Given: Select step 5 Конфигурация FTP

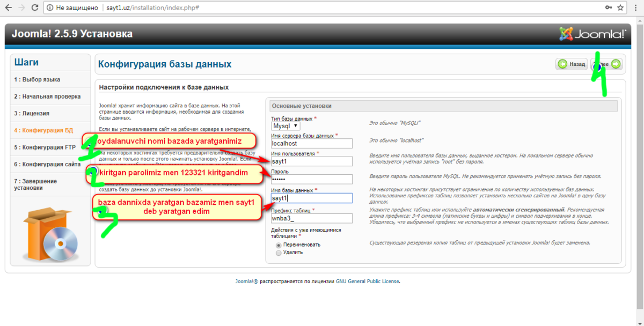Looking at the screenshot, I should pos(45,147).
